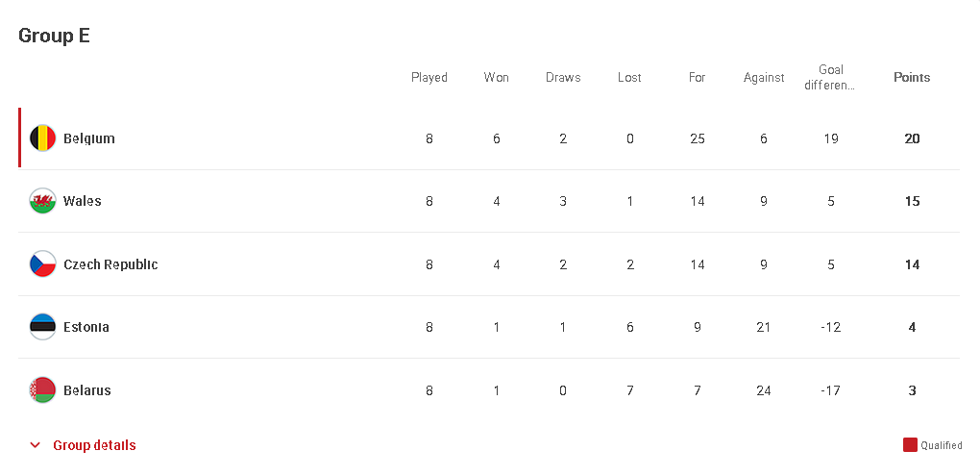Click the Wales flag icon
This screenshot has height=476, width=980.
[x=42, y=201]
